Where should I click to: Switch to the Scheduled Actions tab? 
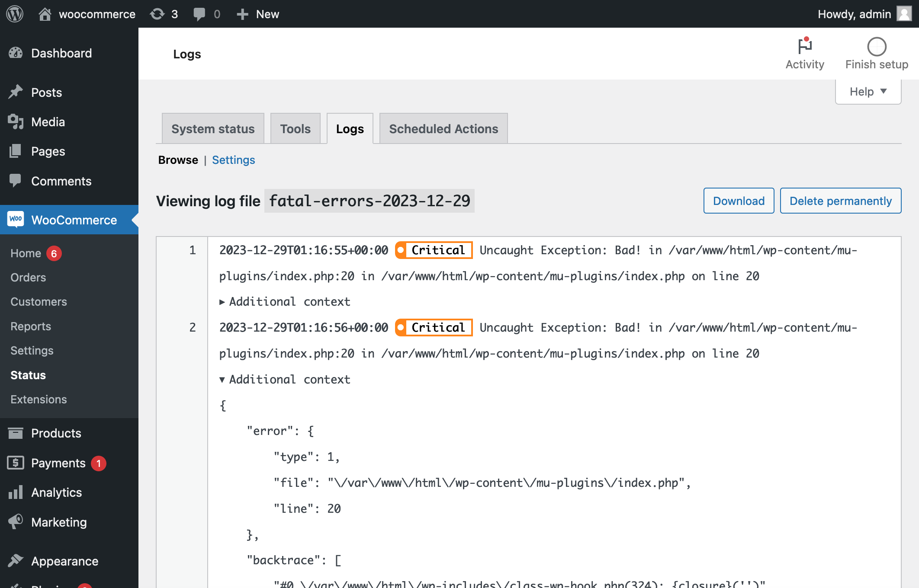click(443, 128)
